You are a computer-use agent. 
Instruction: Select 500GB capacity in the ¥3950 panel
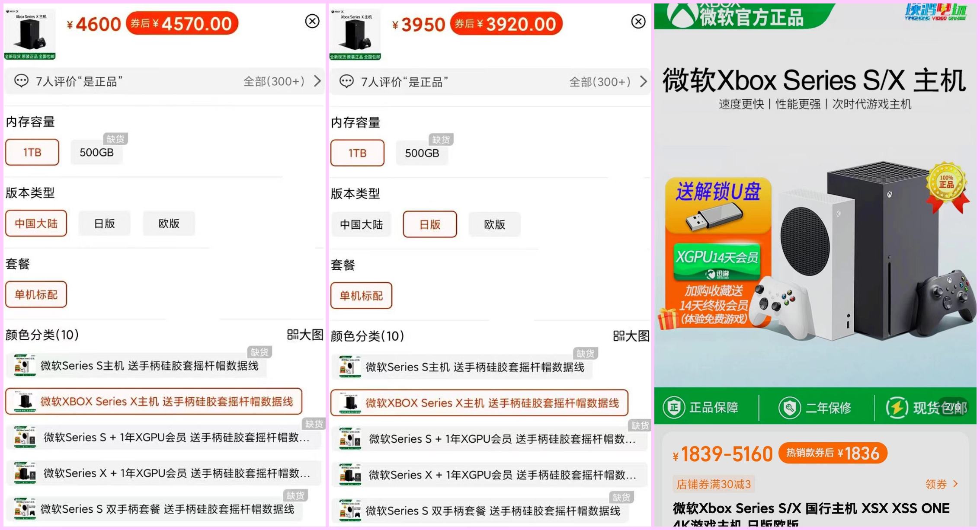point(422,153)
